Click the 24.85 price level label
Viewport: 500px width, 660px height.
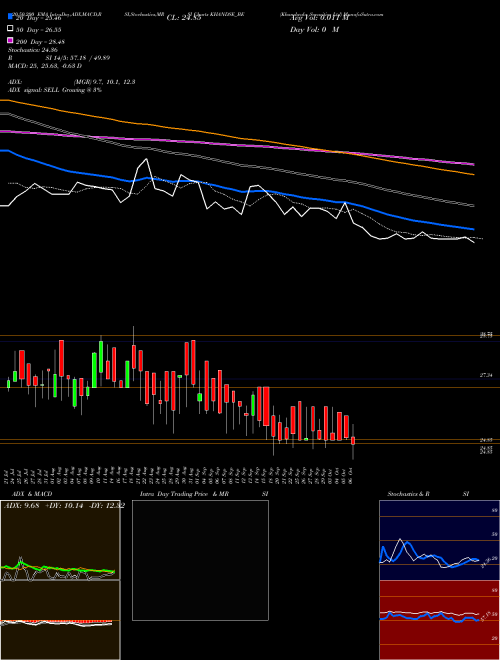pyautogui.click(x=486, y=440)
